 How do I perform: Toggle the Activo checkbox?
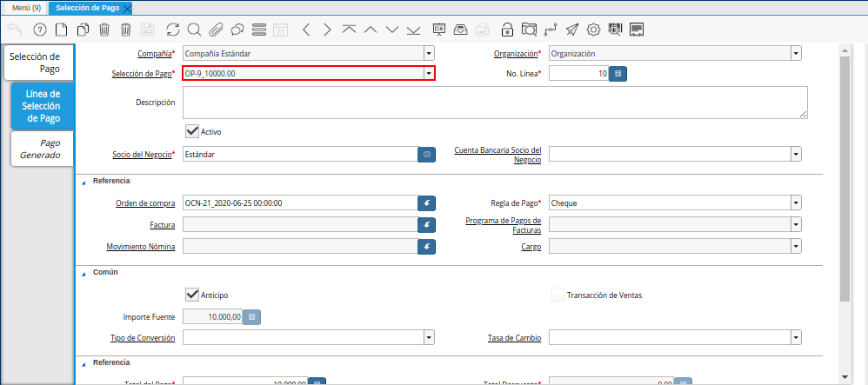[193, 131]
